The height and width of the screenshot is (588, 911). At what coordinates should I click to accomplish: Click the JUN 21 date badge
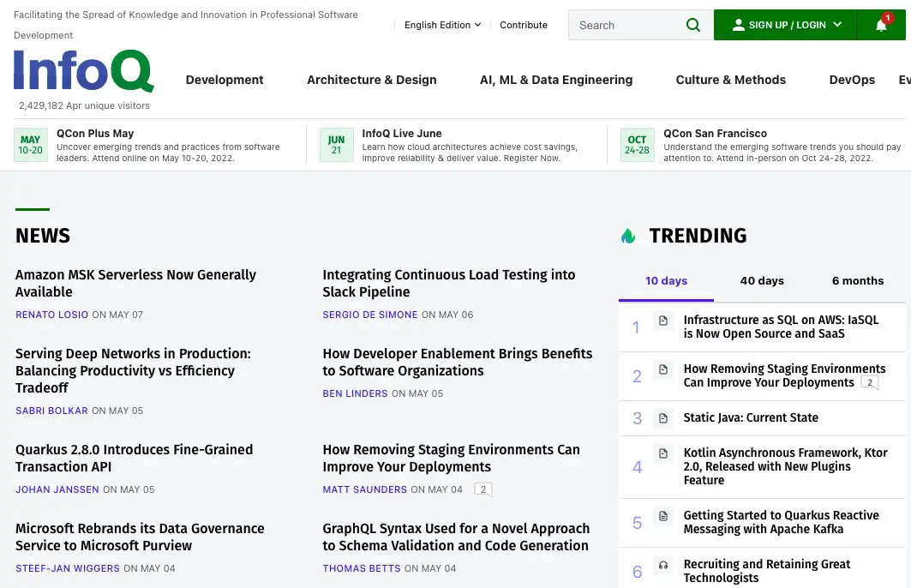coord(337,145)
